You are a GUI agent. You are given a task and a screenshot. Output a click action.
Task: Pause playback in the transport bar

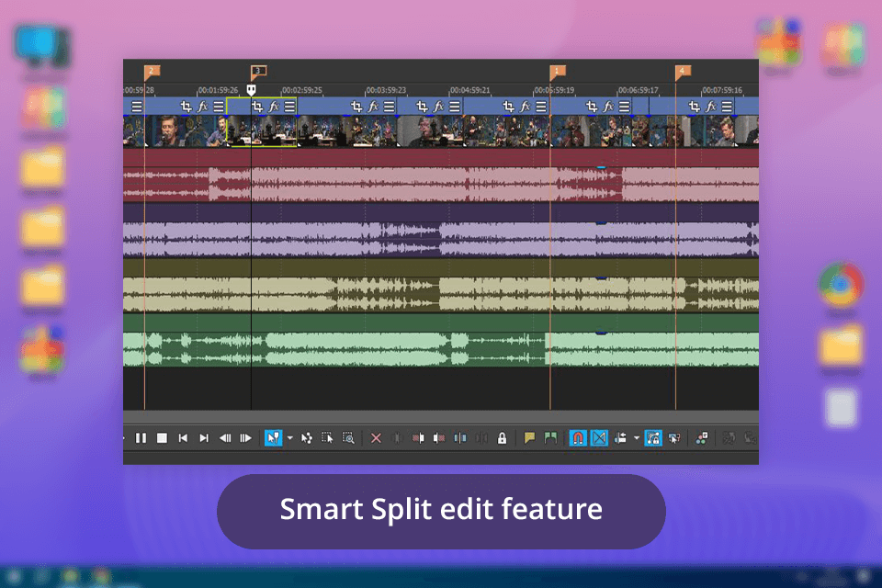coord(141,437)
